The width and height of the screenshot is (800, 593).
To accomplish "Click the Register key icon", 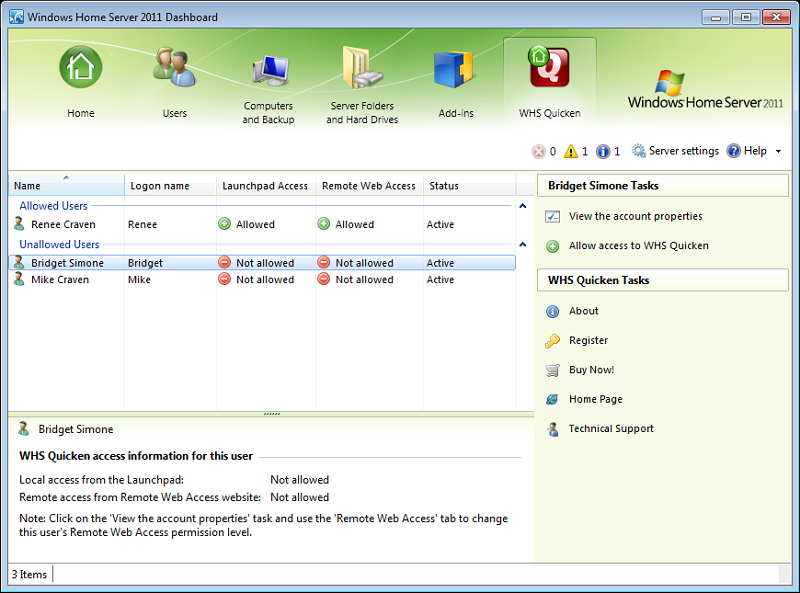I will [553, 341].
